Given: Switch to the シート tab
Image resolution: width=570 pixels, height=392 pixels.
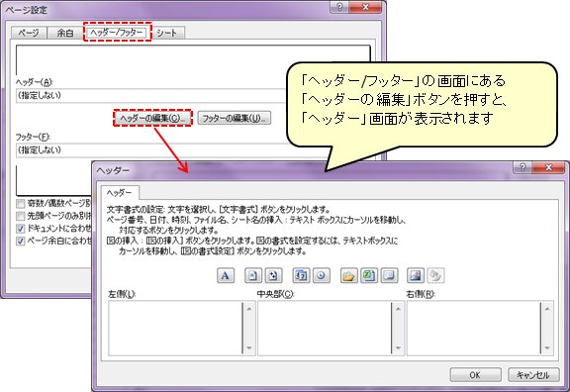Looking at the screenshot, I should (167, 33).
